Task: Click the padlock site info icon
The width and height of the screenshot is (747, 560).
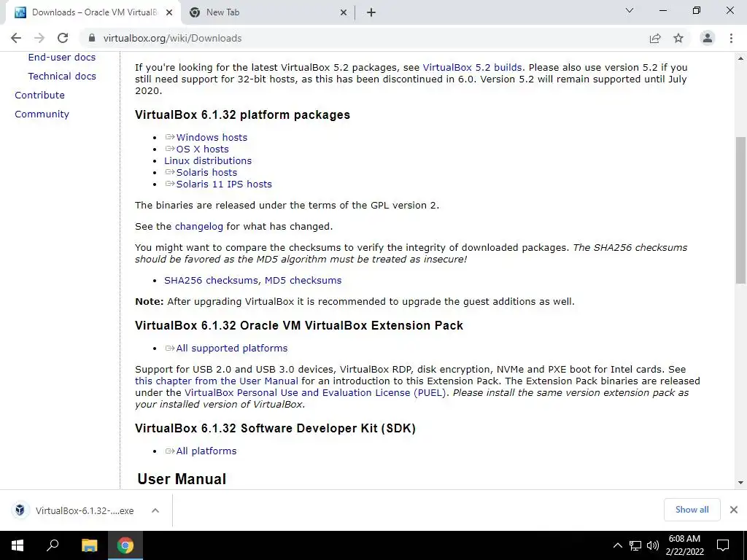Action: 92,38
